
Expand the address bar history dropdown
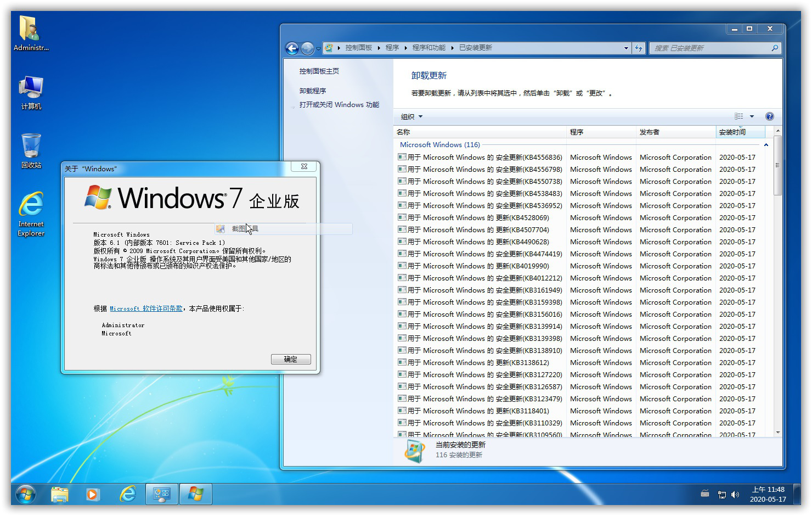626,48
